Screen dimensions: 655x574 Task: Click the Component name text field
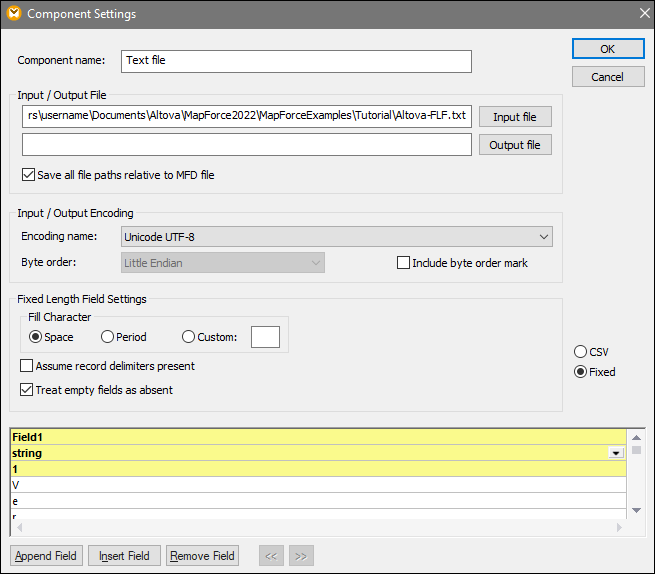pyautogui.click(x=296, y=61)
